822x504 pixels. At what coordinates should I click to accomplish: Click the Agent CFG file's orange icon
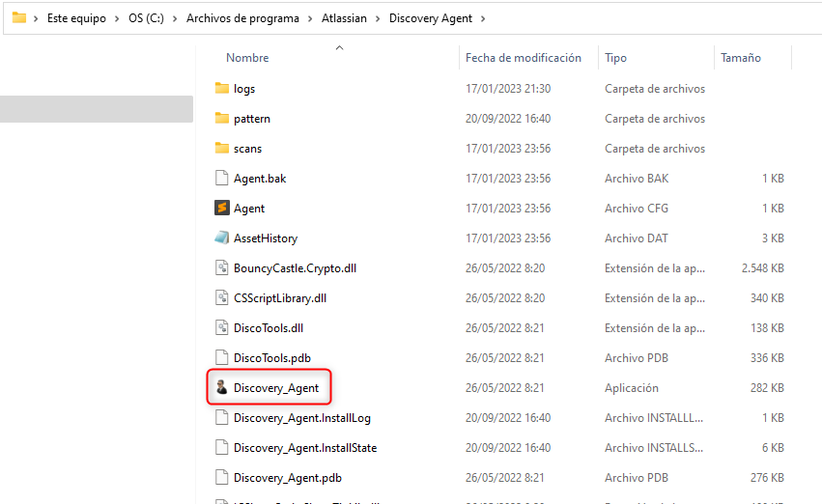(222, 208)
